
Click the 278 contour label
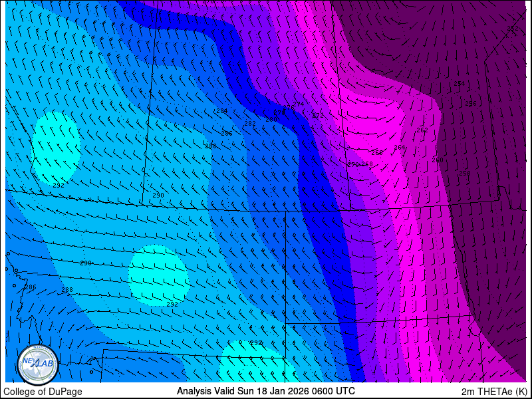tap(279, 112)
